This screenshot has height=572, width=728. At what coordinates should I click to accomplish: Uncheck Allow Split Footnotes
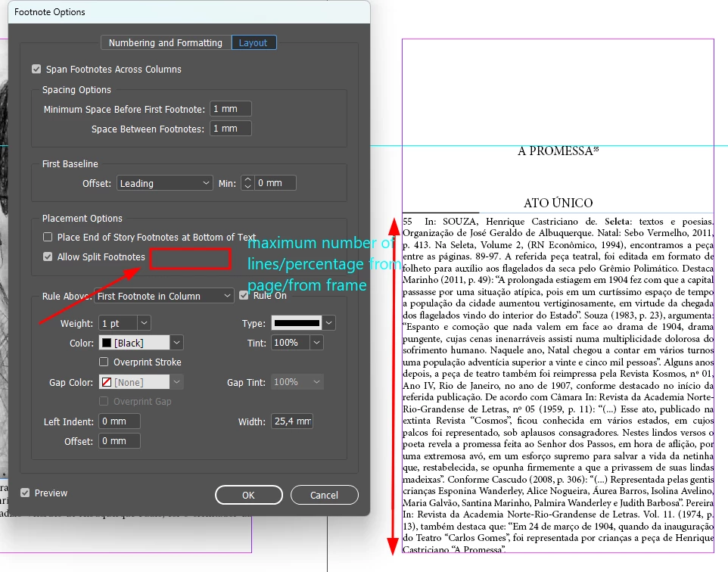(x=48, y=256)
